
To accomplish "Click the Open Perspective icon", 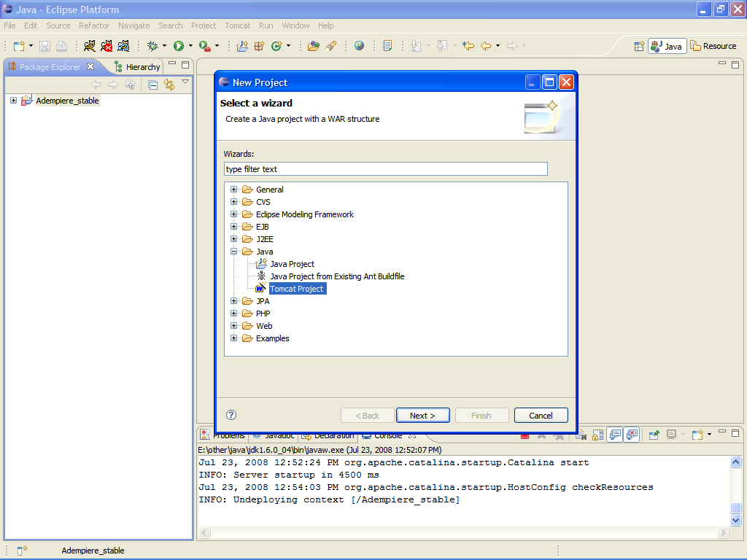I will coord(639,46).
